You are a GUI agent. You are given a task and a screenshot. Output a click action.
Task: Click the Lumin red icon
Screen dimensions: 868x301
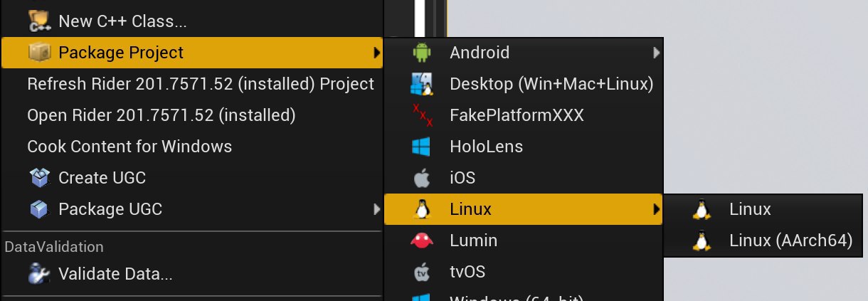[422, 241]
